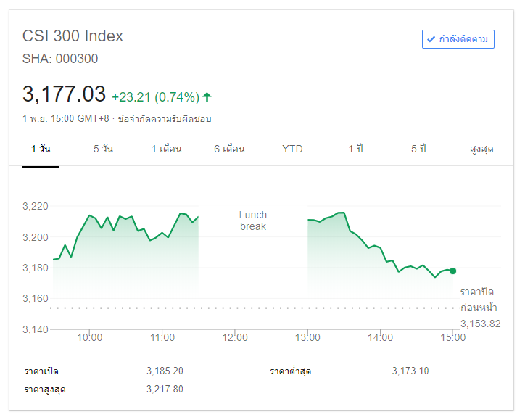Switch to the 1 ปี tab
Screen dimensions: 525x420
click(x=355, y=149)
